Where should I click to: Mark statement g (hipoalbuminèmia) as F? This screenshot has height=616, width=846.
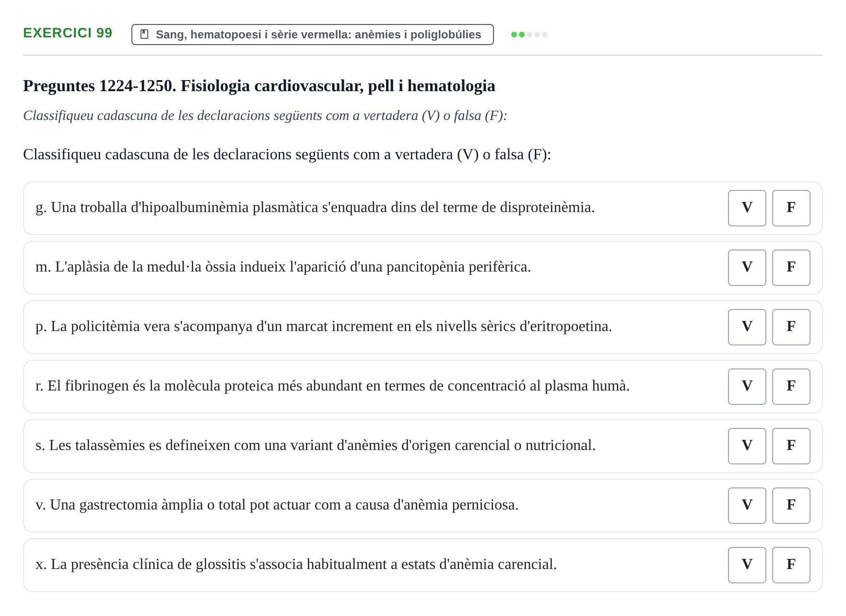pos(791,208)
